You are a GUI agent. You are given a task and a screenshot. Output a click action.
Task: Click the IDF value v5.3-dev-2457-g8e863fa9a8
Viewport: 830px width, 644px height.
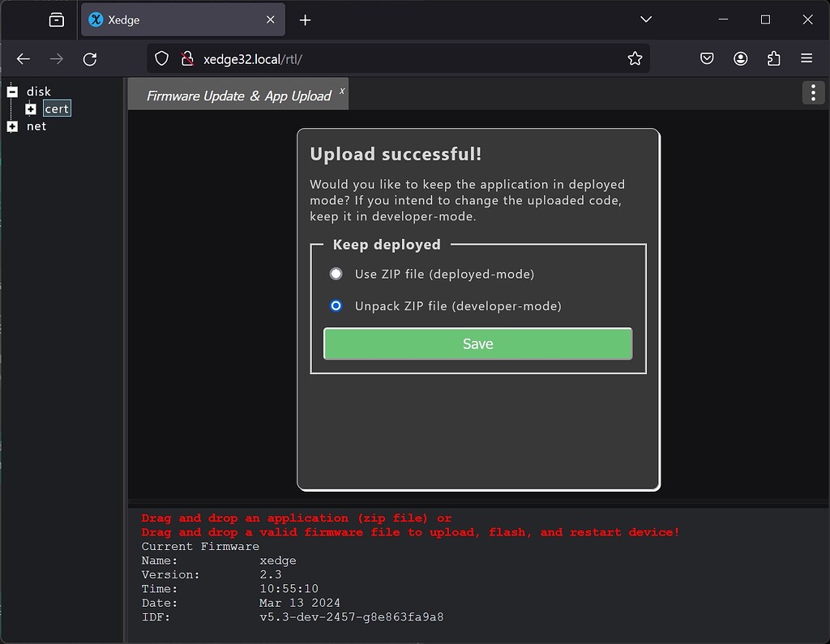352,617
